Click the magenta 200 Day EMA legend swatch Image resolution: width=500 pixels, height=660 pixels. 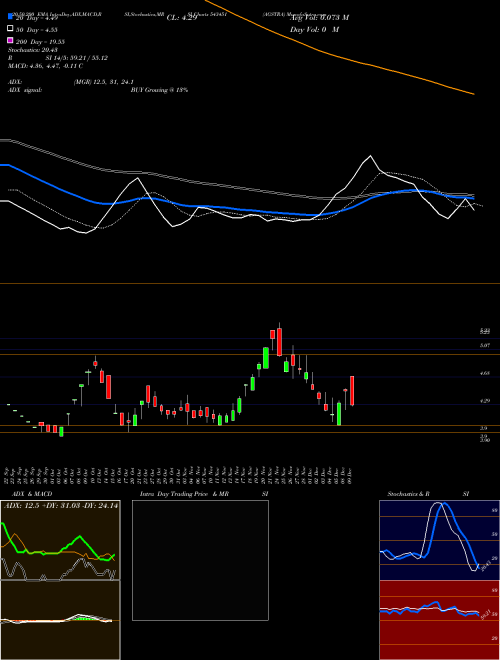point(10,40)
